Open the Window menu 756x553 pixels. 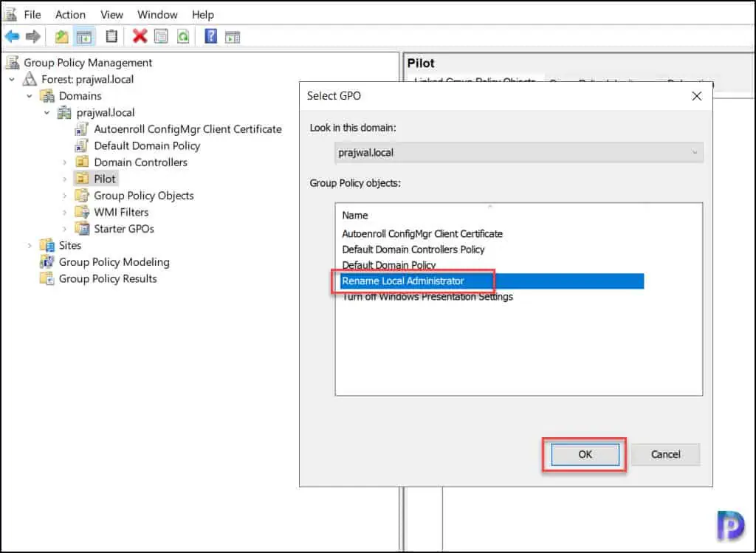pos(158,15)
